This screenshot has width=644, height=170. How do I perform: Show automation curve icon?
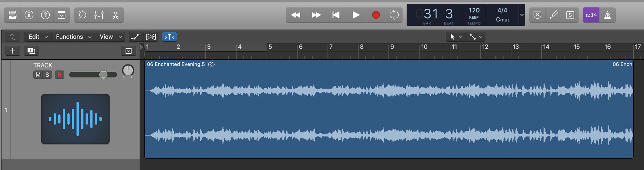[x=136, y=37]
